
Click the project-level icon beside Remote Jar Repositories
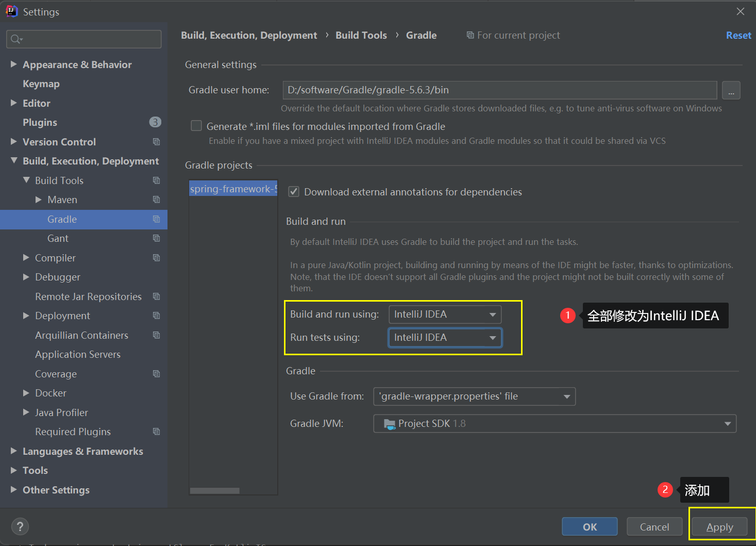pyautogui.click(x=156, y=296)
